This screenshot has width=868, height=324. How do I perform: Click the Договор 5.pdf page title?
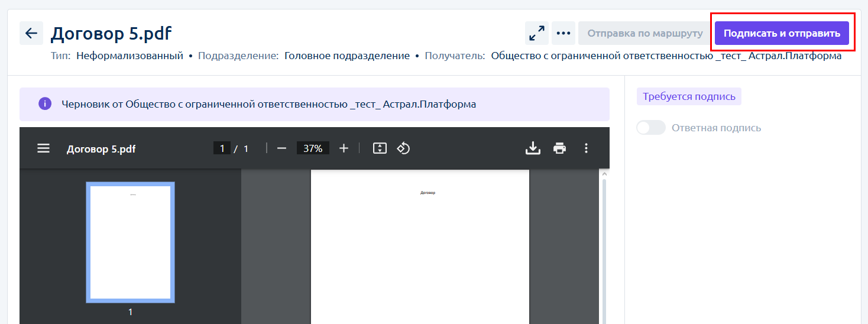coord(111,33)
